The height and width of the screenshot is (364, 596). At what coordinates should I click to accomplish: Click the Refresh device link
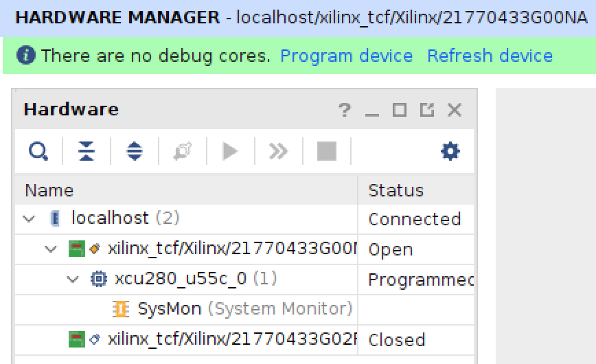490,56
